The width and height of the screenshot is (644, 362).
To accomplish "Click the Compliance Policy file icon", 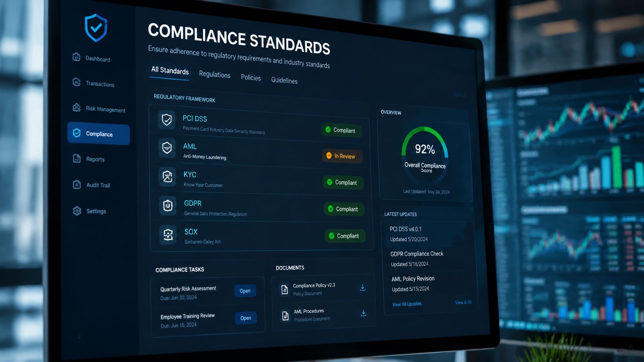I will click(x=285, y=290).
